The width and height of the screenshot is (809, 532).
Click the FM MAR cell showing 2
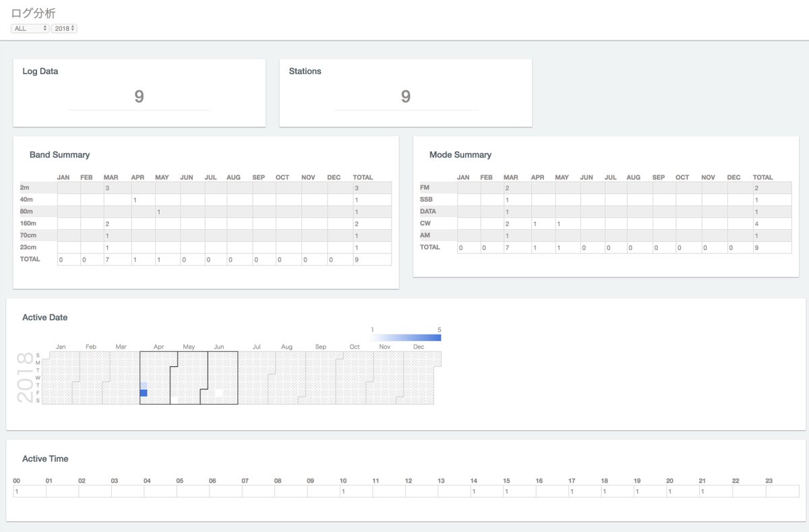tap(517, 188)
